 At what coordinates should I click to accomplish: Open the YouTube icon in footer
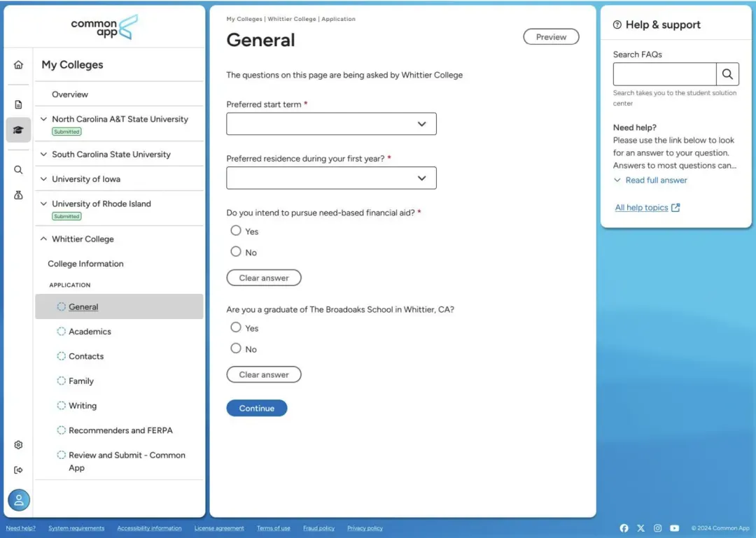point(675,528)
